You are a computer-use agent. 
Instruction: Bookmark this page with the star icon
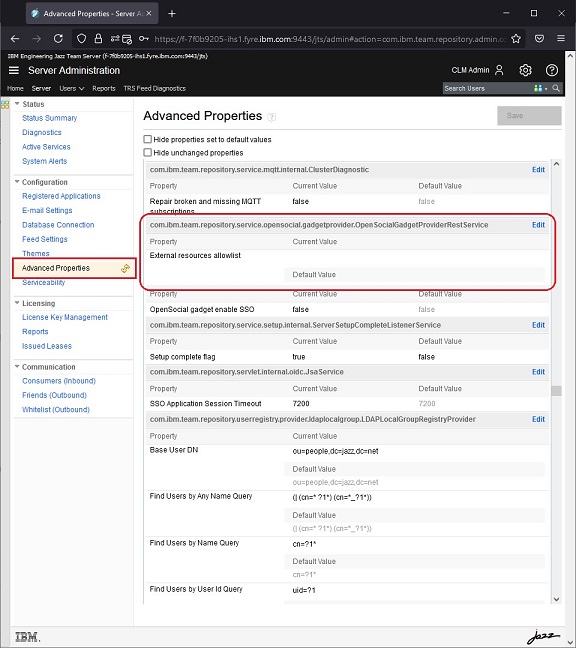(x=516, y=39)
